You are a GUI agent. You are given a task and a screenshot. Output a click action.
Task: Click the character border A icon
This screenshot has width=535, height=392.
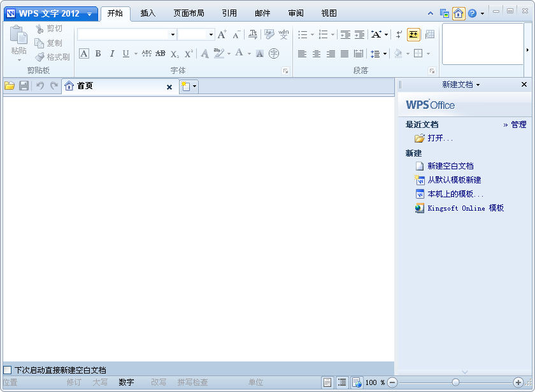tap(84, 53)
